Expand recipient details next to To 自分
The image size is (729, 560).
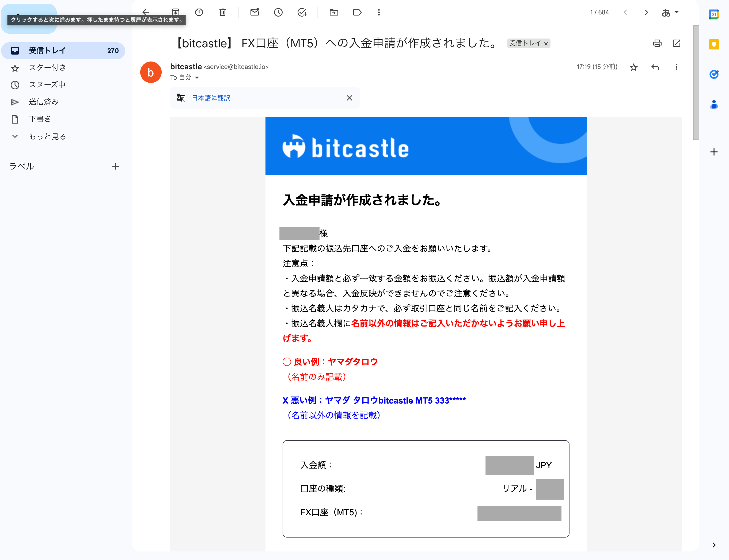197,78
